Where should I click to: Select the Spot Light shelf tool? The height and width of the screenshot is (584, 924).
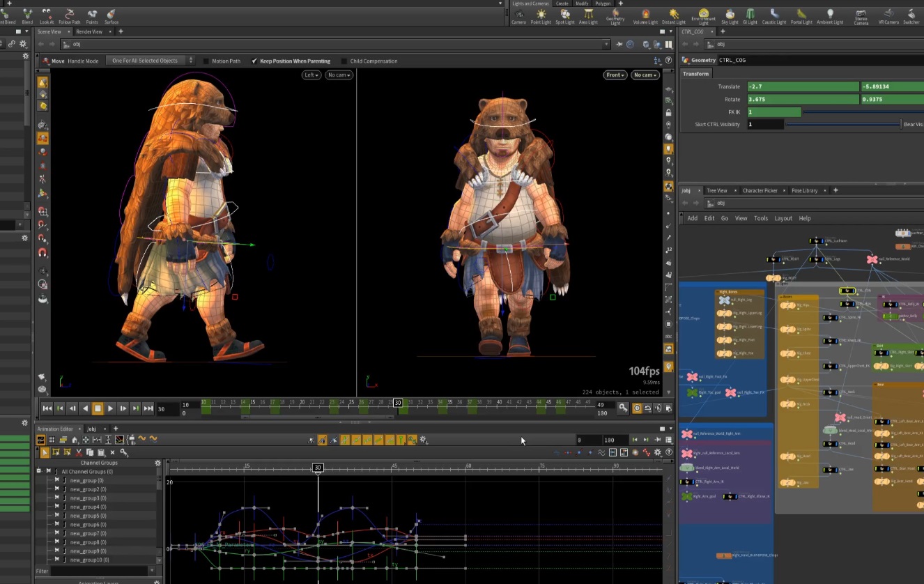564,15
